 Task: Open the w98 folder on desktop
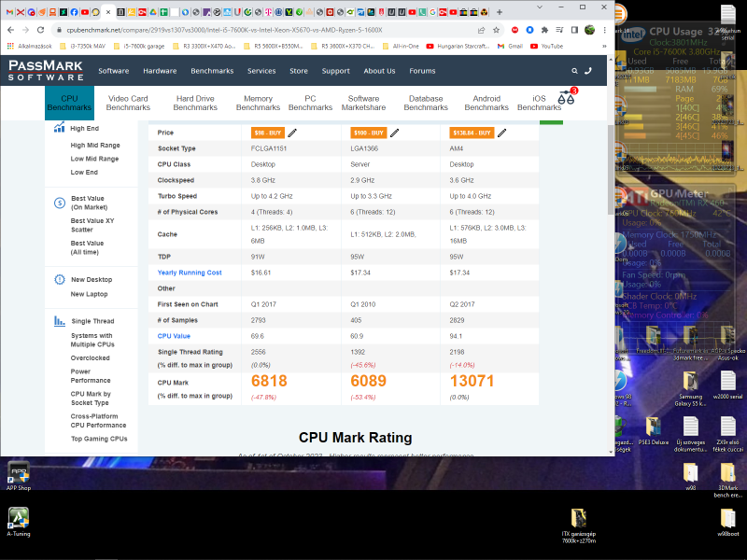(x=690, y=477)
